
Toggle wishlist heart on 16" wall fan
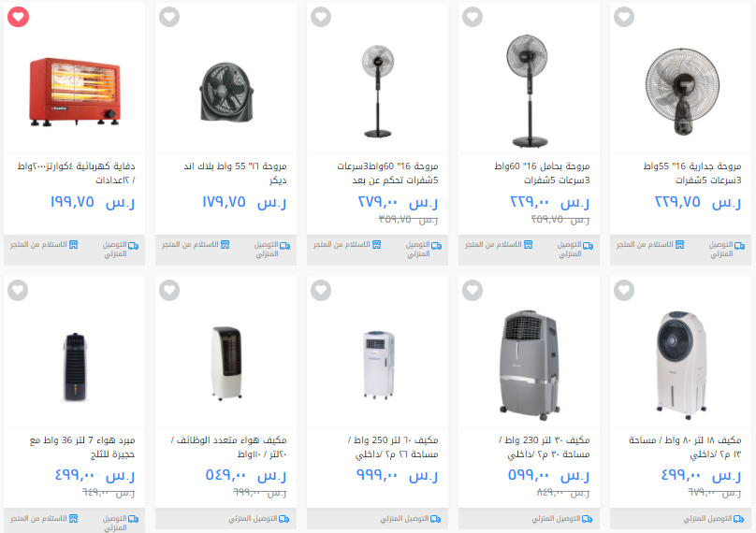[x=624, y=17]
